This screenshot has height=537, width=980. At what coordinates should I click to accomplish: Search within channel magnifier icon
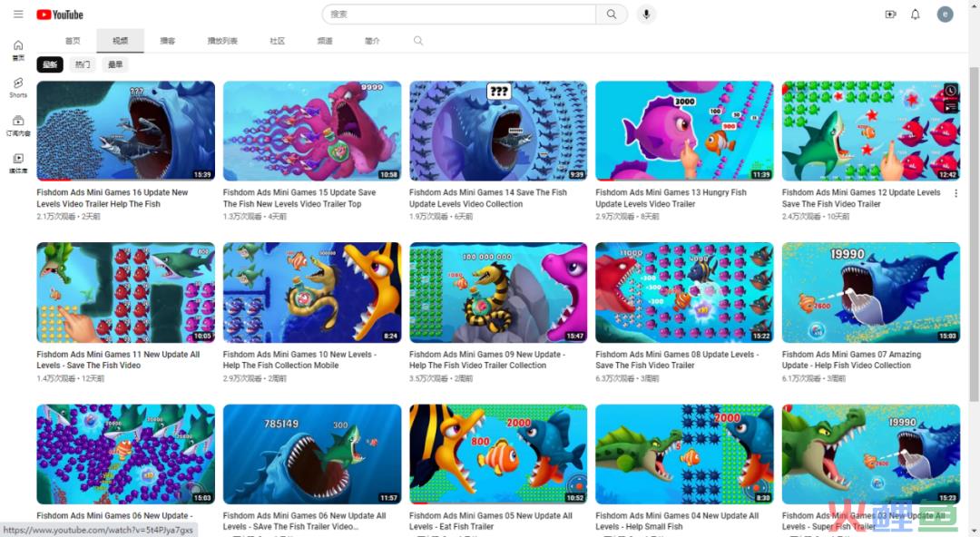pyautogui.click(x=418, y=41)
